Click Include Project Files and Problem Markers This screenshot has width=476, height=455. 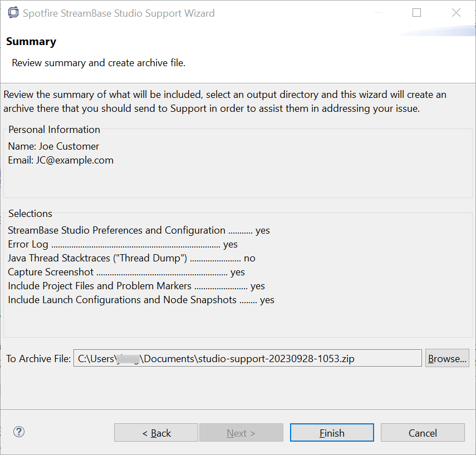pyautogui.click(x=136, y=286)
